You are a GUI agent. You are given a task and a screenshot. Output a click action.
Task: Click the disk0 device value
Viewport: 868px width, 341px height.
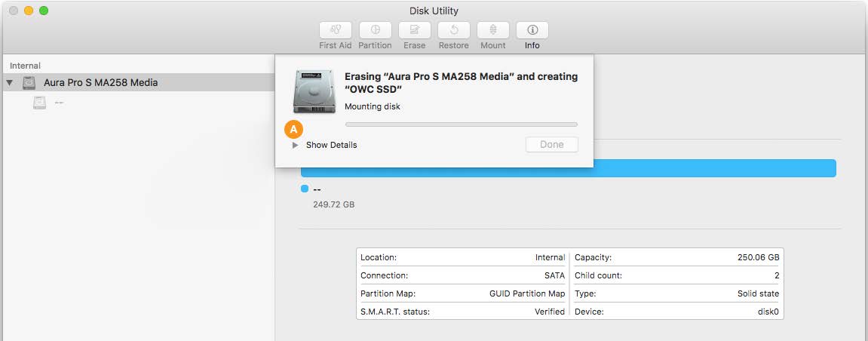[768, 312]
